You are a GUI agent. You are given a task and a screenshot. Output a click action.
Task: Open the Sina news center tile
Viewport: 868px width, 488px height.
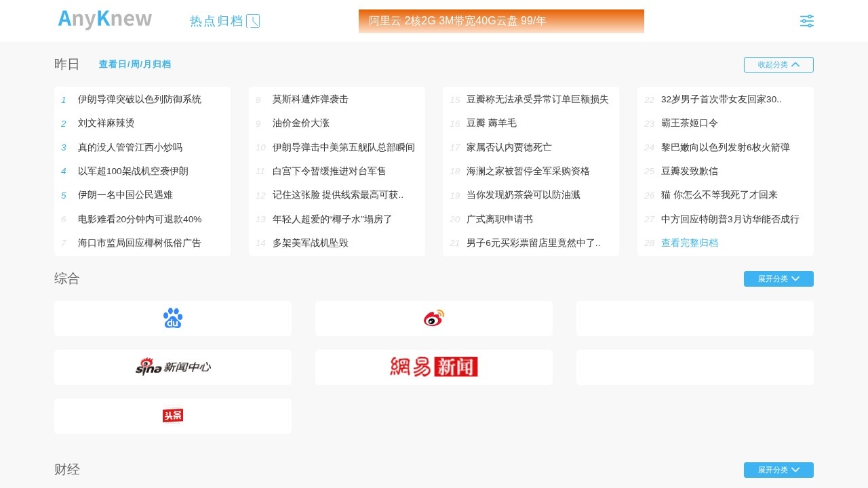173,367
